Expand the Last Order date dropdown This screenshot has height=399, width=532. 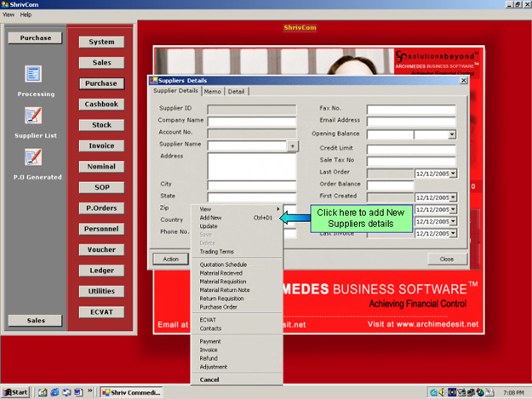pos(453,173)
